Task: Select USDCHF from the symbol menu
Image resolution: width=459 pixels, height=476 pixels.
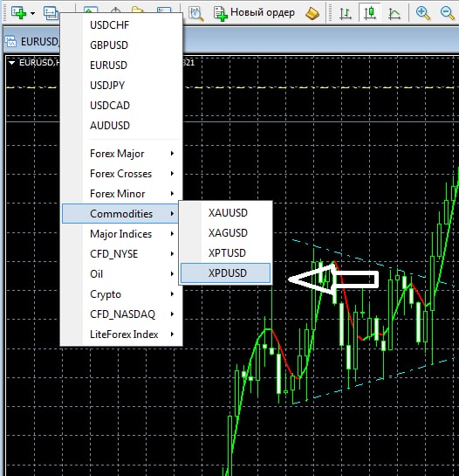Action: pyautogui.click(x=121, y=25)
